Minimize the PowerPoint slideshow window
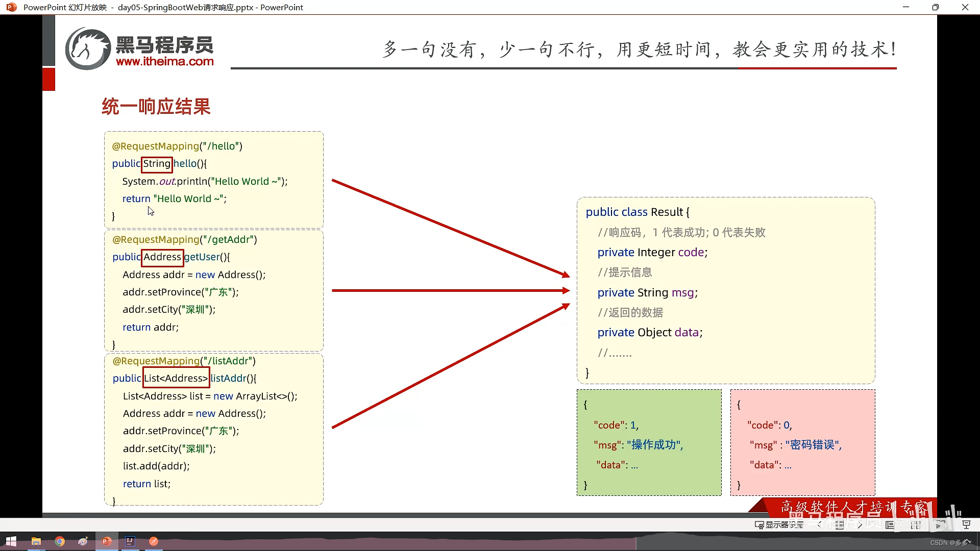 click(906, 7)
